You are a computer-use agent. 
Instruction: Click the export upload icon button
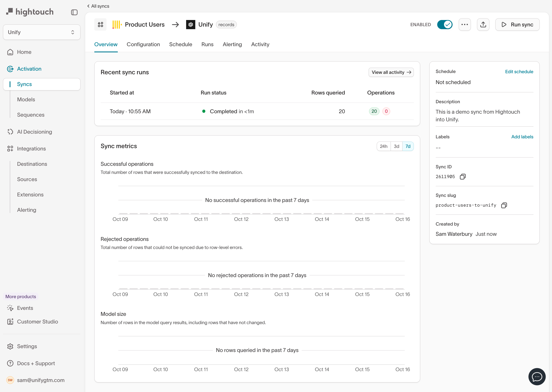click(483, 25)
